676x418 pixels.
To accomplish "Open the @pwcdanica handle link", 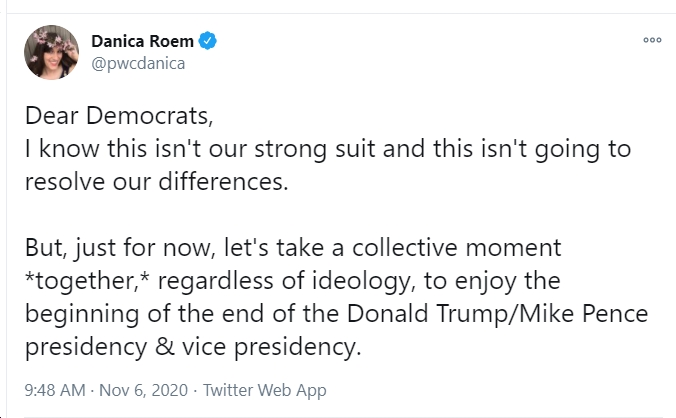I will [138, 63].
